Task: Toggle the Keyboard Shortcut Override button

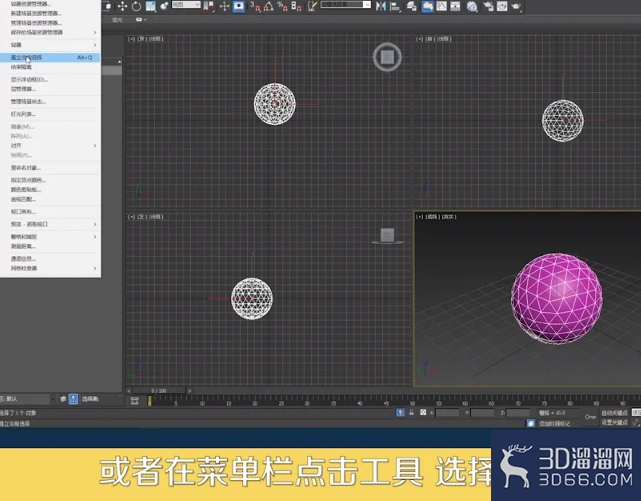Action: [x=238, y=6]
